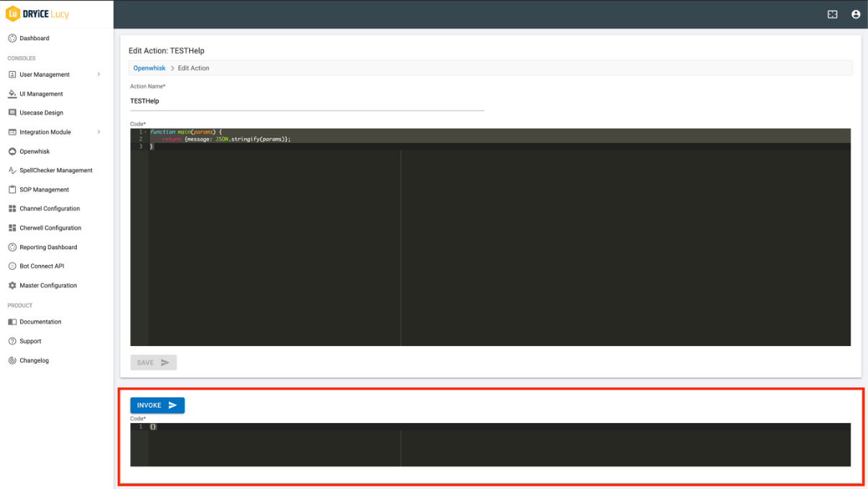Click the SAVE button
Screen dimensions: 868x489
(x=153, y=363)
